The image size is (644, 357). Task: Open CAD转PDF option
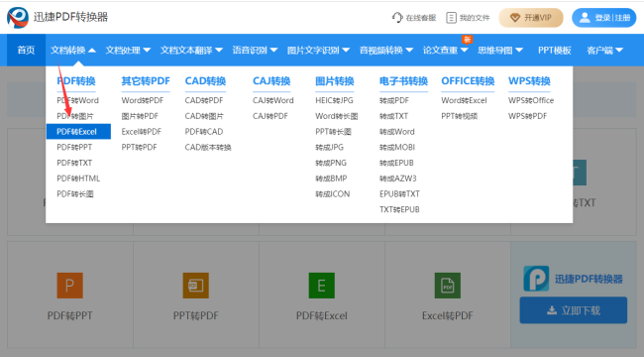(204, 100)
